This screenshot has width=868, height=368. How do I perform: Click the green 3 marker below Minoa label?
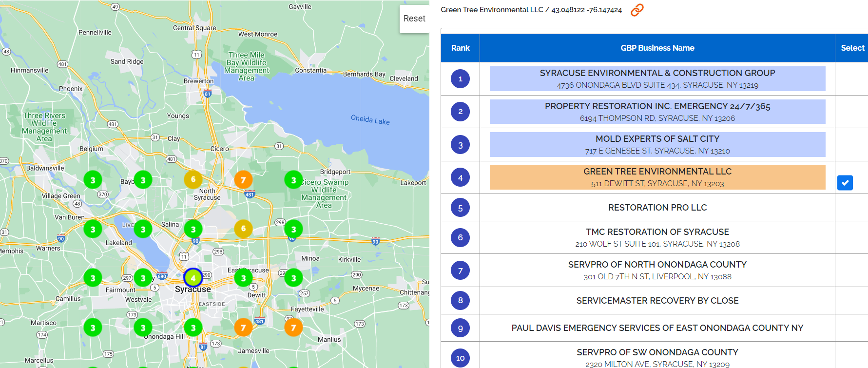[293, 278]
